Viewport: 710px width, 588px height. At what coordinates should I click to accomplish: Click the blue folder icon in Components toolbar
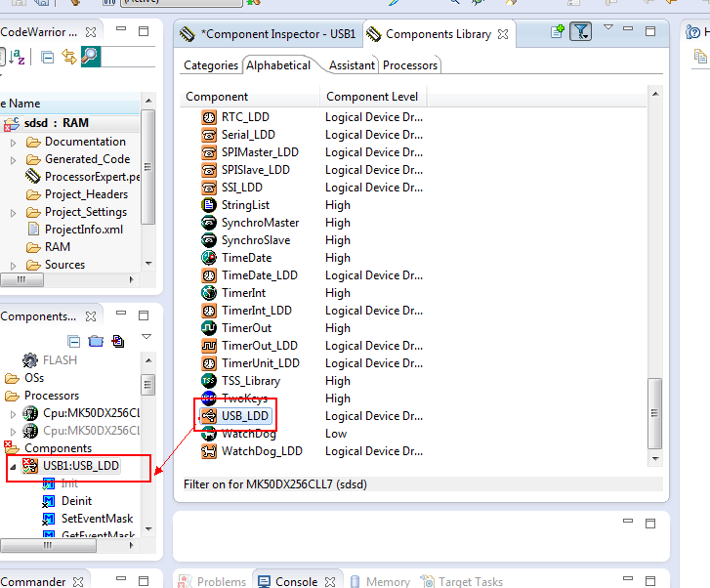96,341
